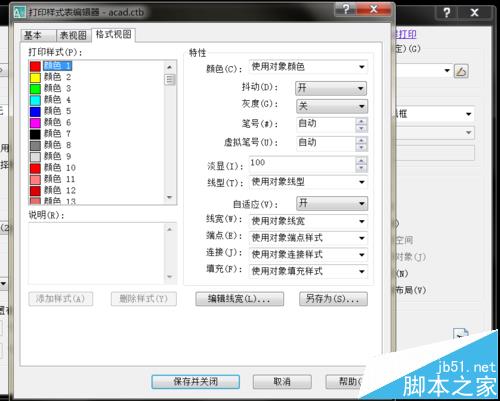500x401 pixels.
Task: Open the 框 dropdown in background dialog
Action: click(468, 114)
